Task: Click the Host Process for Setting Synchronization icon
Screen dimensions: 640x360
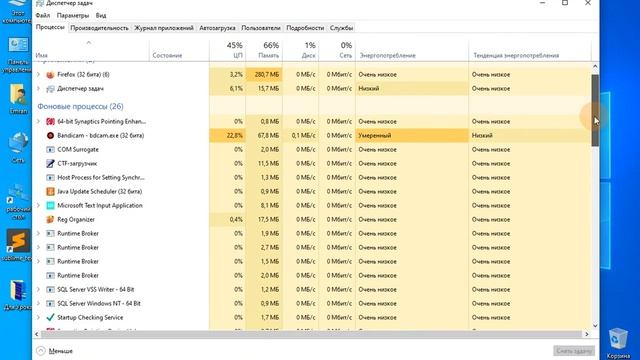Action: click(50, 178)
